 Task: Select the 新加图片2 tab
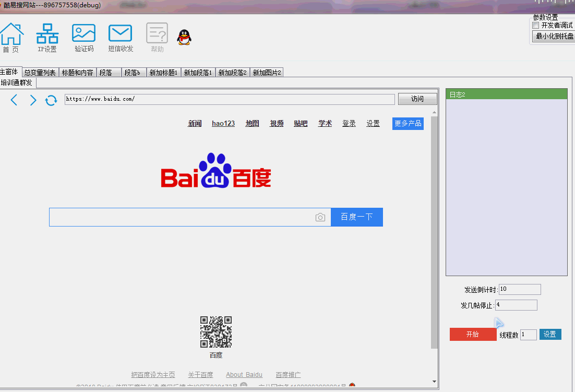pos(267,73)
